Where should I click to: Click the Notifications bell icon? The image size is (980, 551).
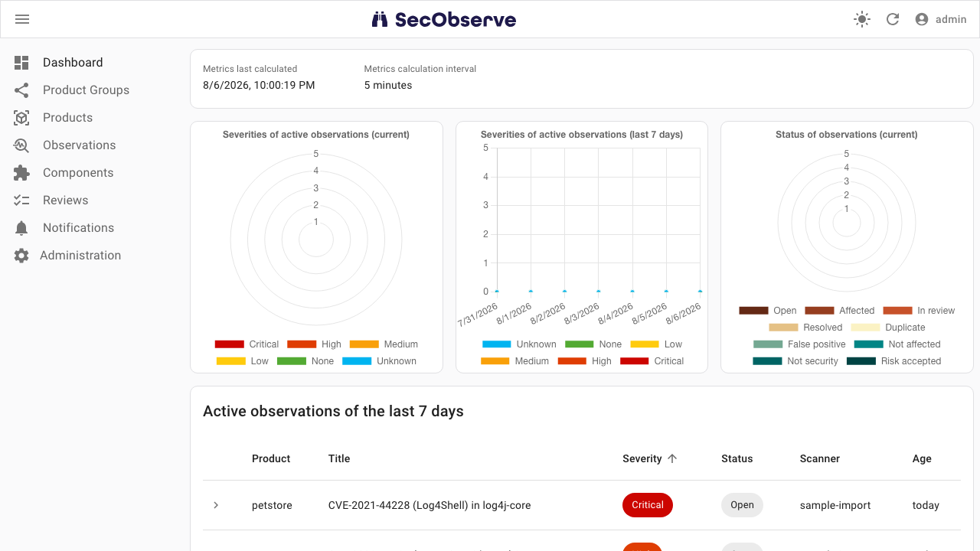(21, 228)
